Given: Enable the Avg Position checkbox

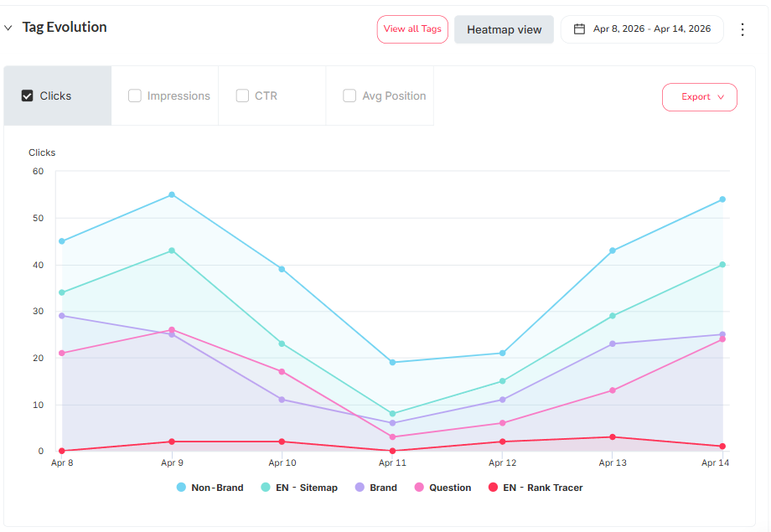Looking at the screenshot, I should (349, 96).
